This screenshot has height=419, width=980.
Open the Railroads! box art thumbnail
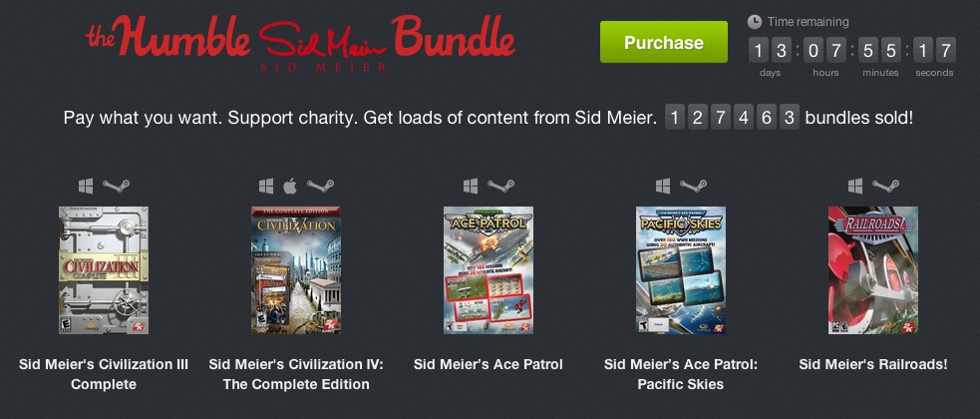pos(873,270)
